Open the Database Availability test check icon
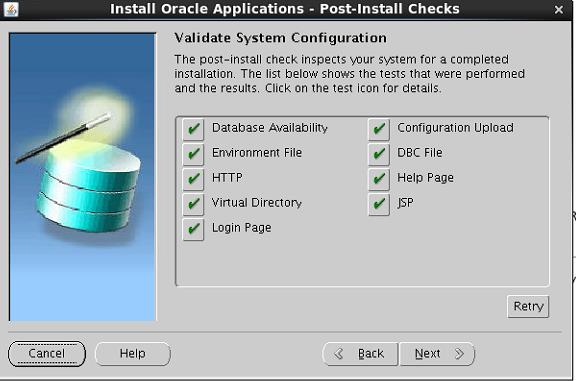 click(193, 129)
